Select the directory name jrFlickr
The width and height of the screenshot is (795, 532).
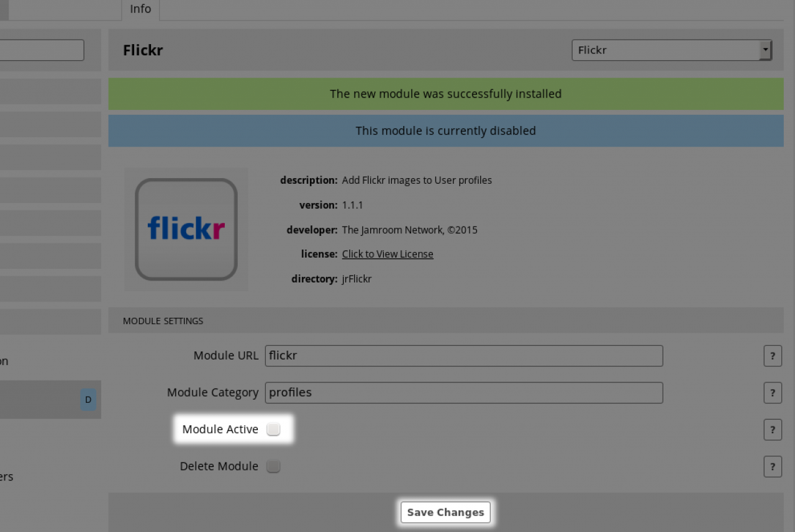[x=357, y=279]
